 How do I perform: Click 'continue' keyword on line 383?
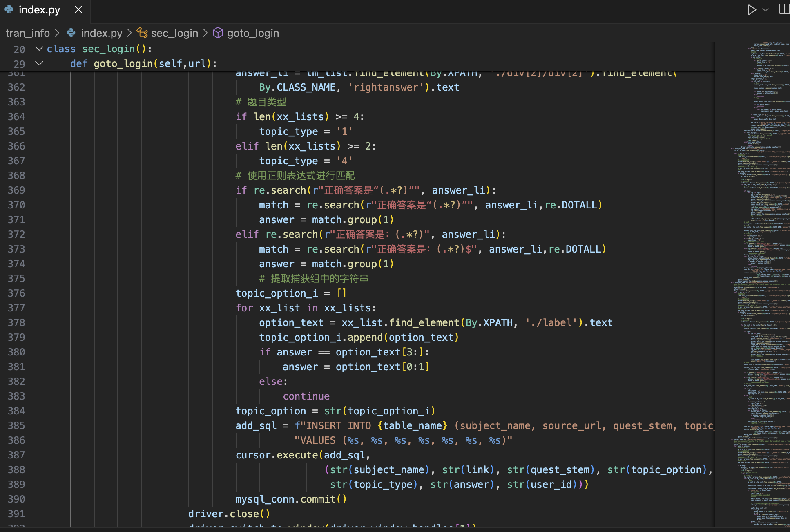tap(306, 396)
